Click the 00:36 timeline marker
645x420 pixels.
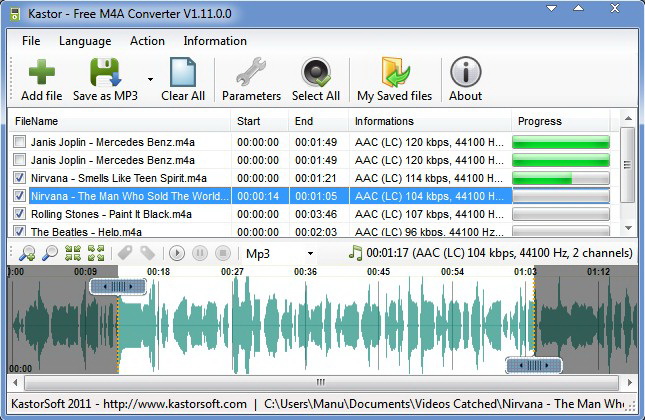305,271
